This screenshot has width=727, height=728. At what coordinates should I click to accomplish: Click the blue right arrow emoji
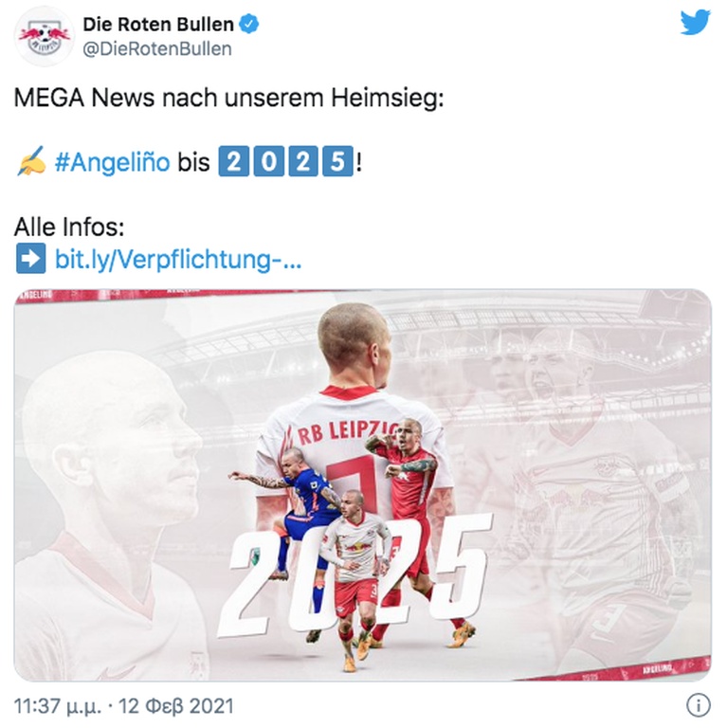31,258
